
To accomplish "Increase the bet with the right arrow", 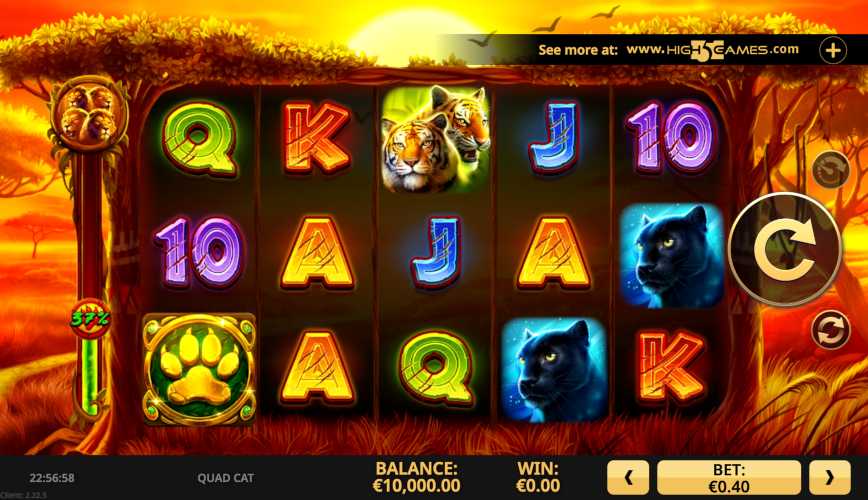I will 829,477.
